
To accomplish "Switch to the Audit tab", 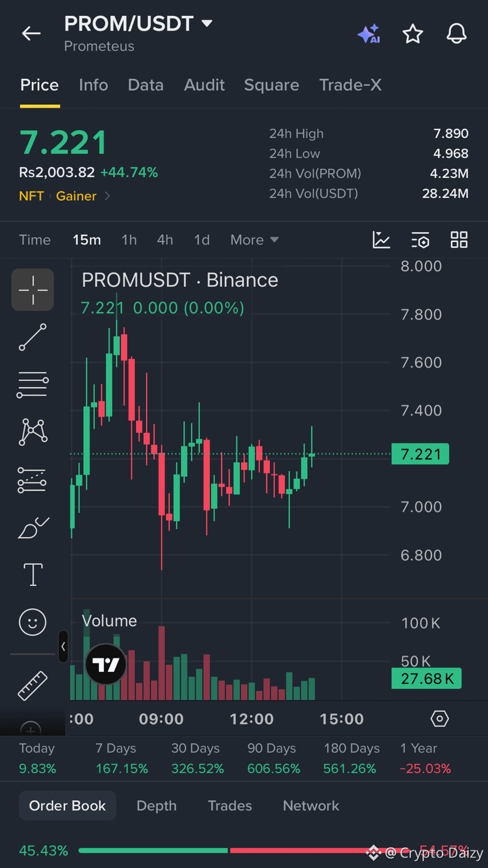I will [x=204, y=85].
